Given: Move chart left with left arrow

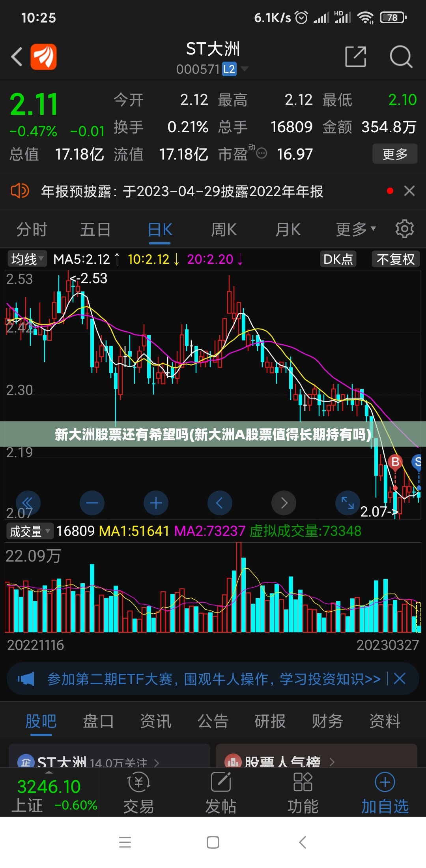Looking at the screenshot, I should tap(220, 503).
